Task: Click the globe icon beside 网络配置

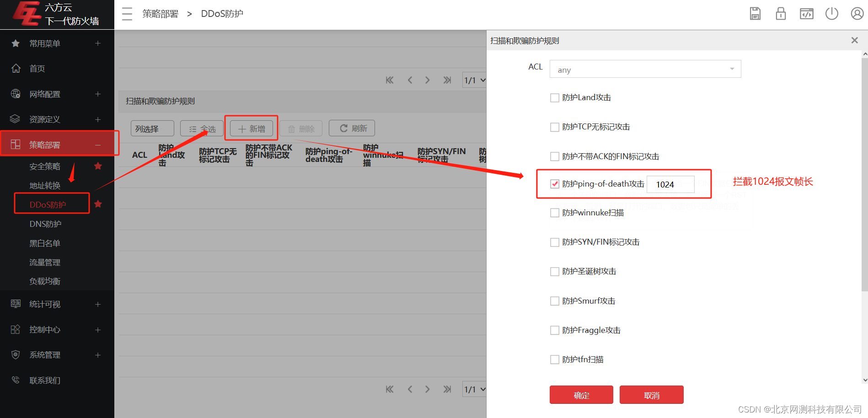Action: (x=16, y=94)
